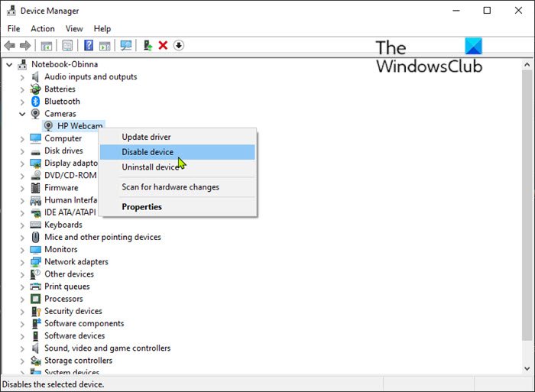Select the Software components tree row
Viewport: 535px width, 392px height.
(84, 323)
